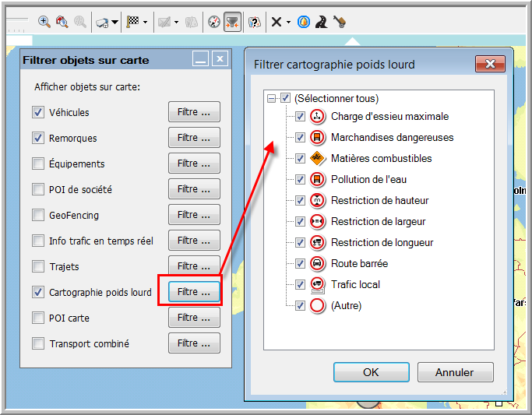Image resolution: width=532 pixels, height=415 pixels.
Task: Minimize the Filtrer objets sur carte panel
Action: [x=200, y=59]
